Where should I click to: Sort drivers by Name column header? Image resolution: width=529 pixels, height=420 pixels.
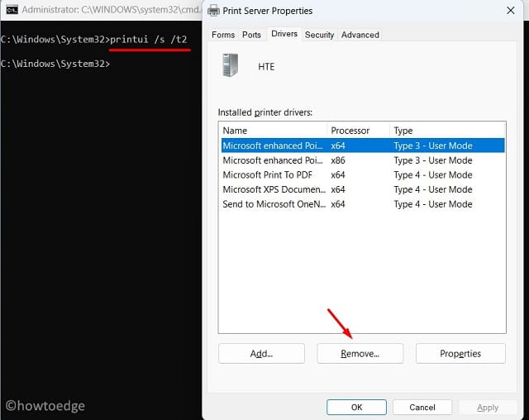coord(272,131)
